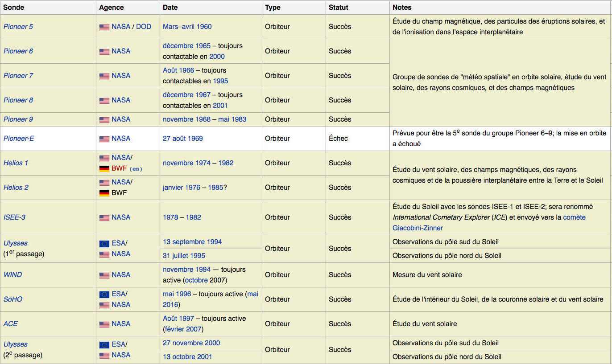Click the US flag in SoHO row
This screenshot has height=364, width=612.
coord(104,305)
